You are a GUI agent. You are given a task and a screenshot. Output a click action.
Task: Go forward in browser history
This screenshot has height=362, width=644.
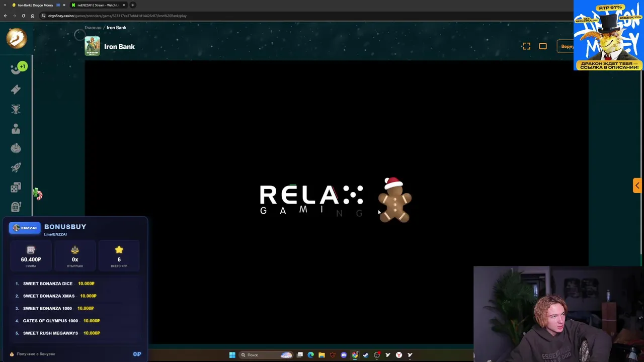tap(15, 16)
